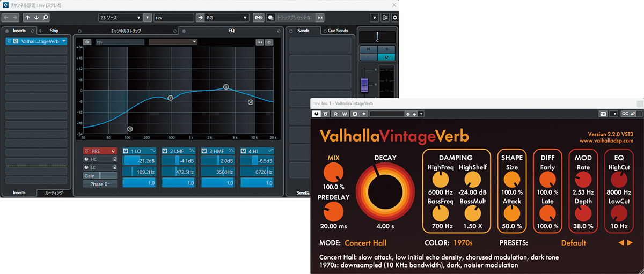The height and width of the screenshot is (274, 644).
Task: Click the window layout setup icon
Action: (x=385, y=18)
